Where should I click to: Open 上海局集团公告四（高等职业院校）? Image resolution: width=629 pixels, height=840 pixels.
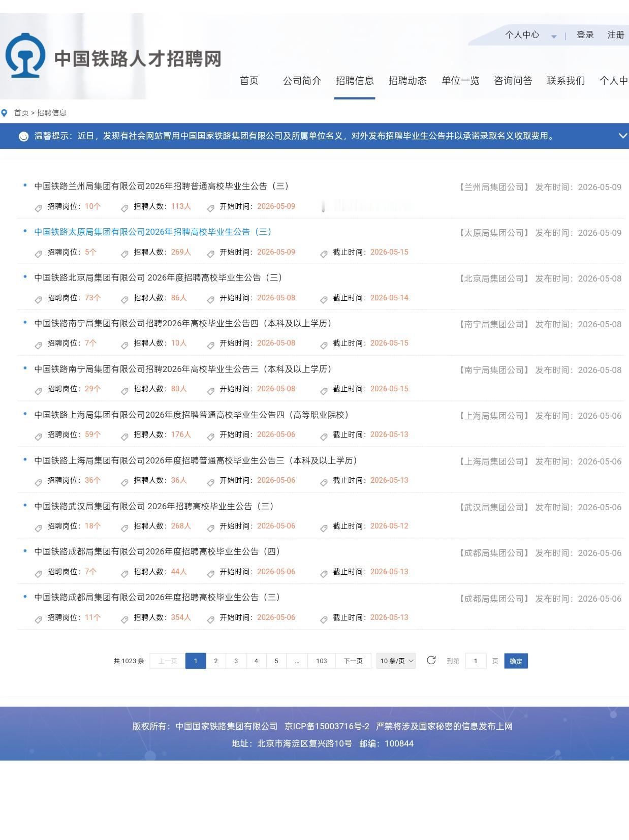(x=192, y=415)
